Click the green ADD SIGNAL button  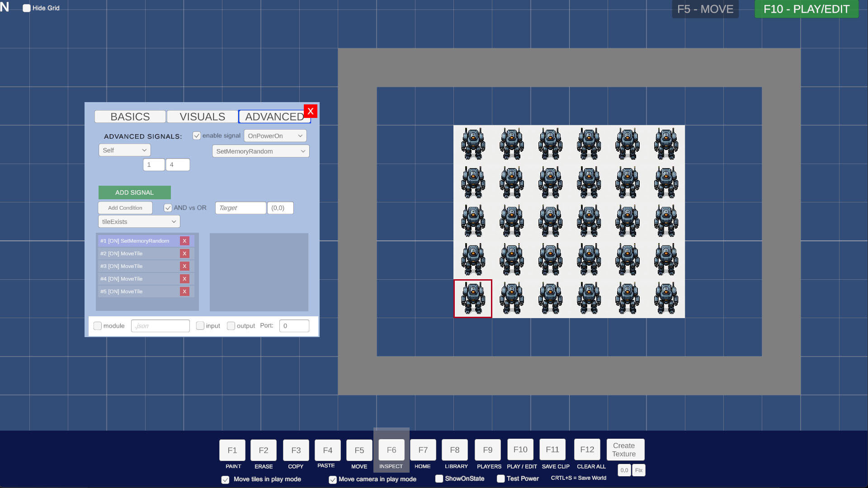(135, 192)
